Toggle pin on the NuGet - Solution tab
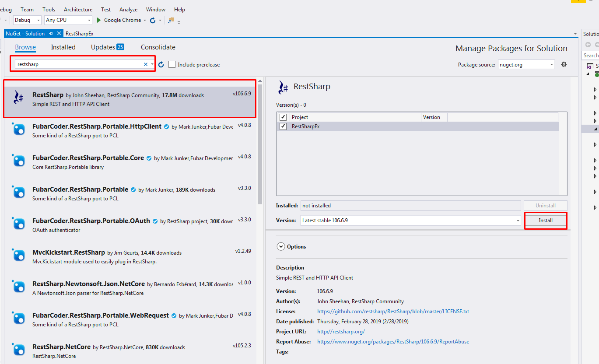 [x=51, y=33]
